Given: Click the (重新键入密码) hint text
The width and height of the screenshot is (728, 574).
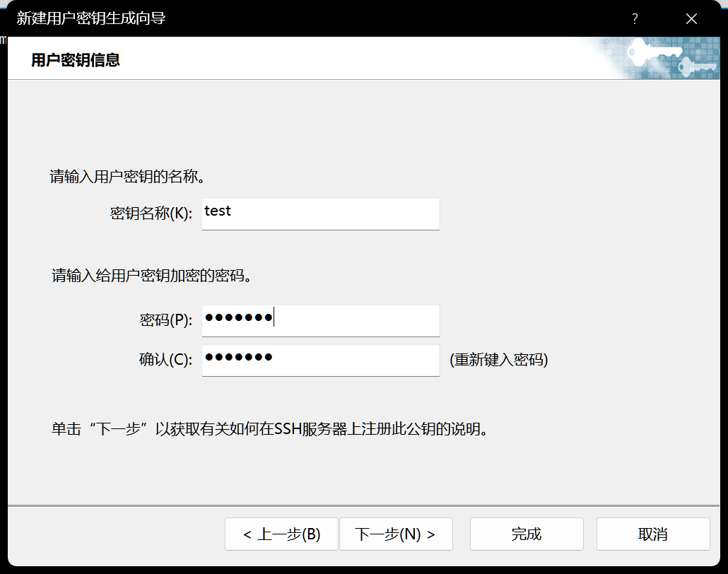Looking at the screenshot, I should tap(499, 360).
